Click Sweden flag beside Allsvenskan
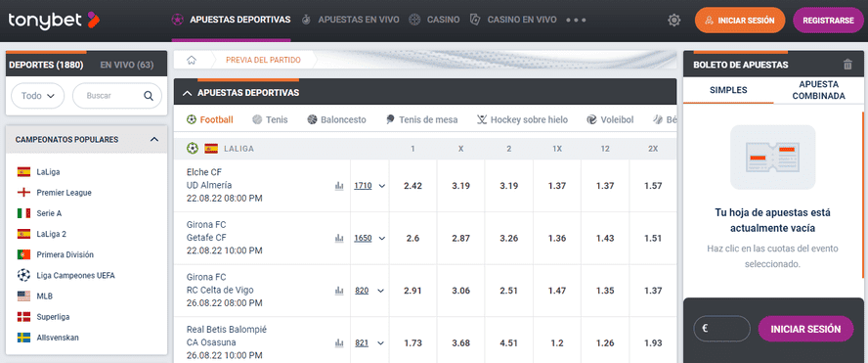868x363 pixels. (23, 338)
